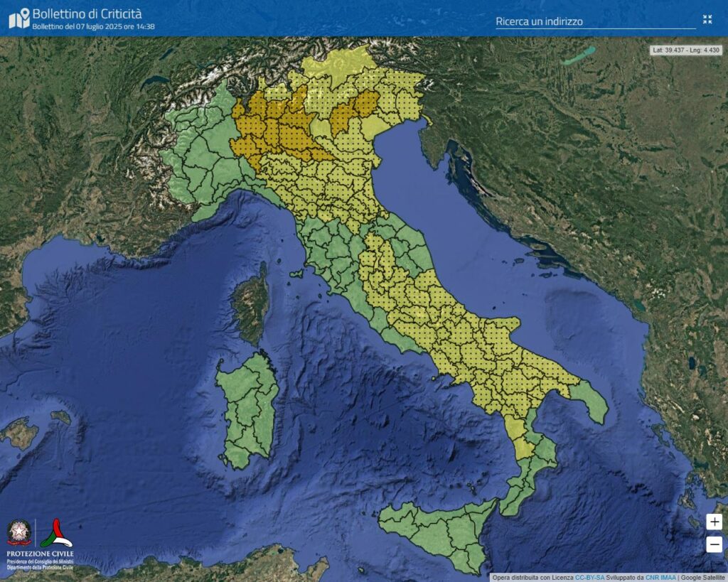Image resolution: width=728 pixels, height=582 pixels.
Task: Toggle fullscreen with the collapse arrows icon
Action: click(707, 19)
